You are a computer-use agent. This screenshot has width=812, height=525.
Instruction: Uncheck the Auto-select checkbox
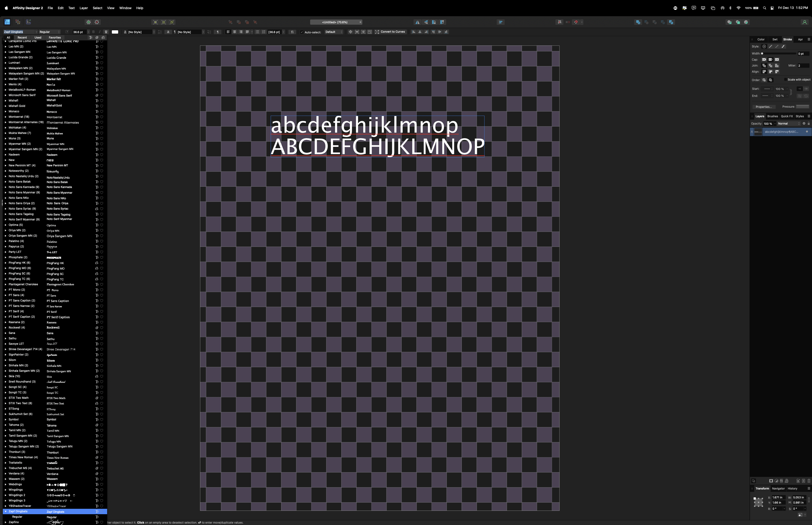(x=301, y=32)
